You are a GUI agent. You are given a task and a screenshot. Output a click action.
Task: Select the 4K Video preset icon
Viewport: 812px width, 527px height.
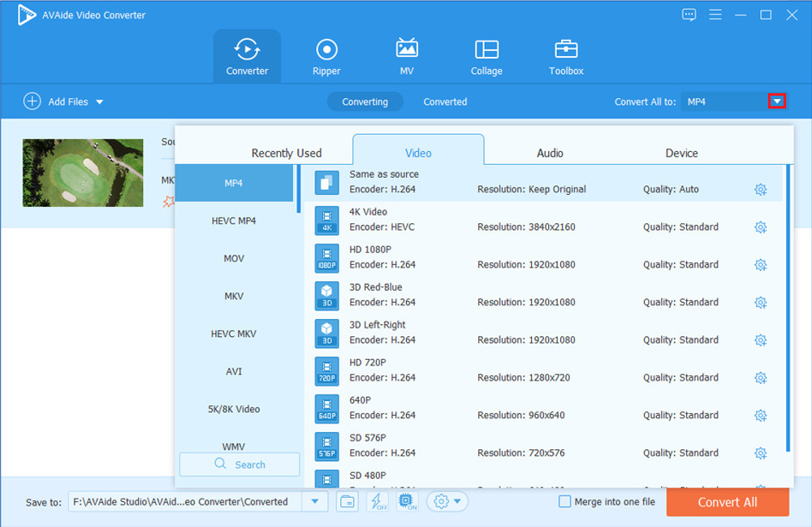326,221
